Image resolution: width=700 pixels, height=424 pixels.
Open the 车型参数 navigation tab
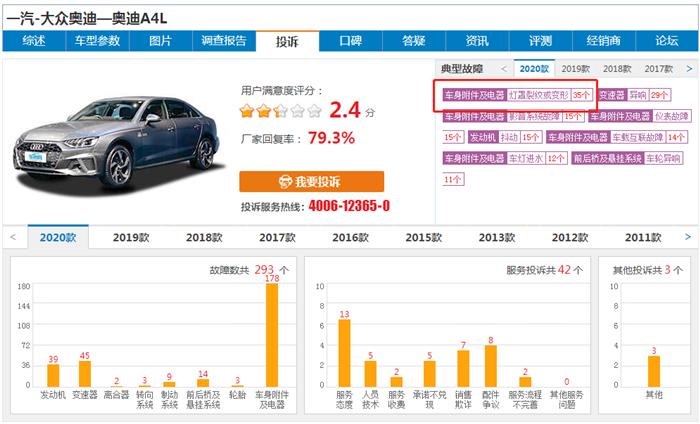(x=97, y=41)
